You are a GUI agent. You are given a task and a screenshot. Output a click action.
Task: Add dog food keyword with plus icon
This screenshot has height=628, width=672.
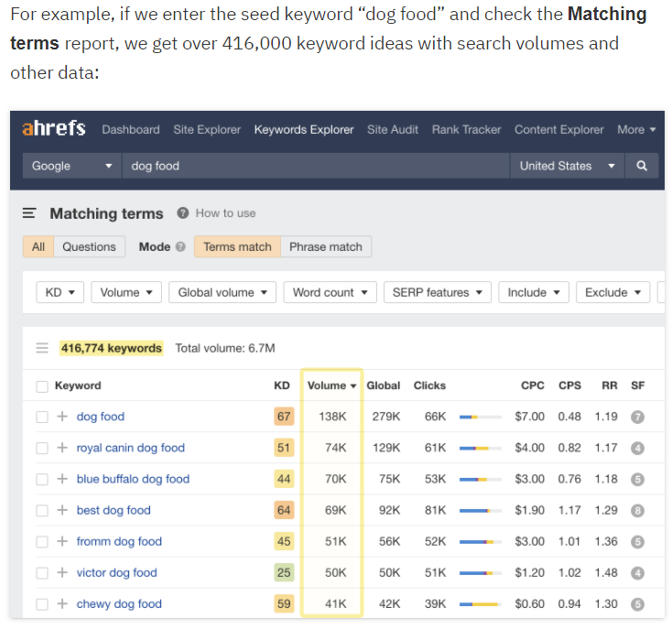62,416
